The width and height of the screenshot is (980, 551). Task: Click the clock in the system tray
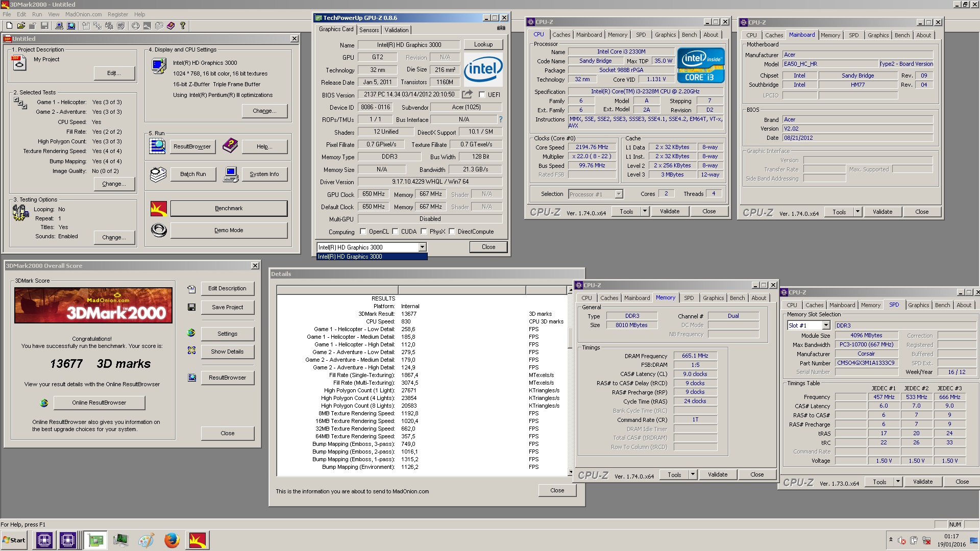click(x=951, y=540)
